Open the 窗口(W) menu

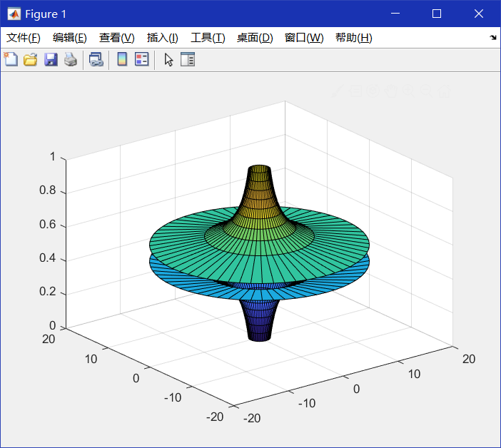coord(304,38)
